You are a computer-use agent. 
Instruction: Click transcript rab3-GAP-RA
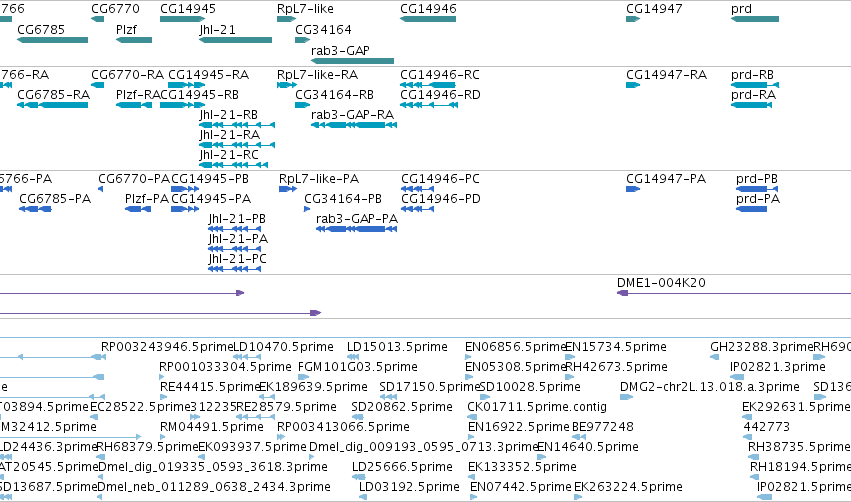tap(352, 115)
